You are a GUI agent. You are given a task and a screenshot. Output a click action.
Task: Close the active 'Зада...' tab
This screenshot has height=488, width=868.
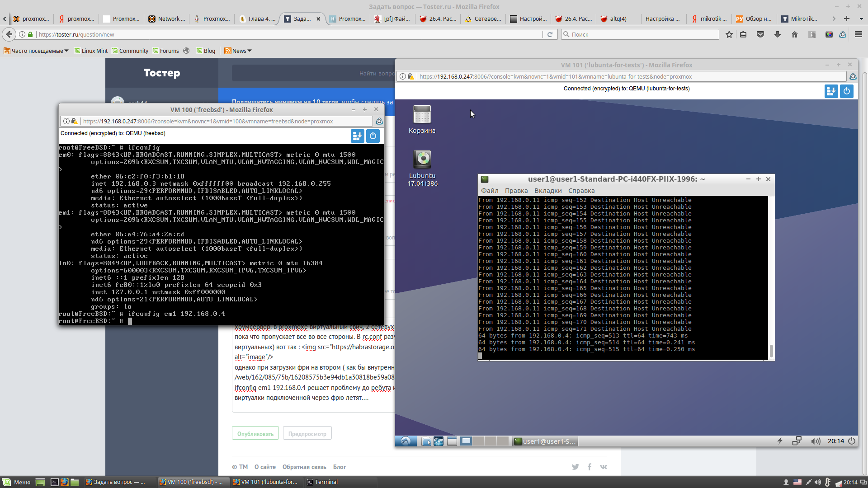coord(318,19)
